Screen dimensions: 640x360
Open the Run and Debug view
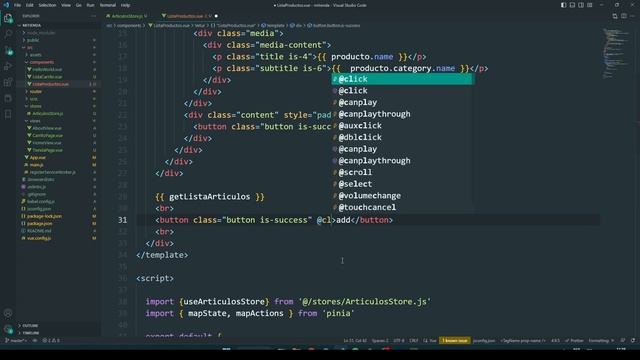[x=8, y=67]
